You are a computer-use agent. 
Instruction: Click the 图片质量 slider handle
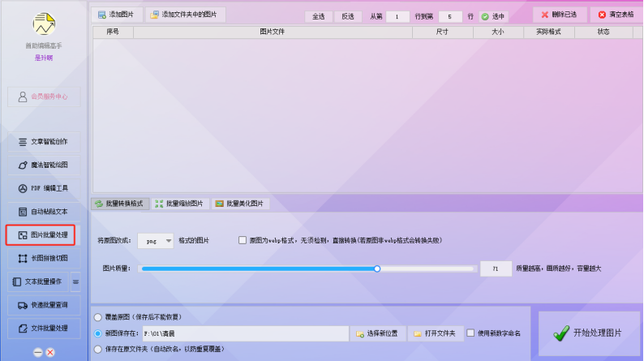pos(377,269)
